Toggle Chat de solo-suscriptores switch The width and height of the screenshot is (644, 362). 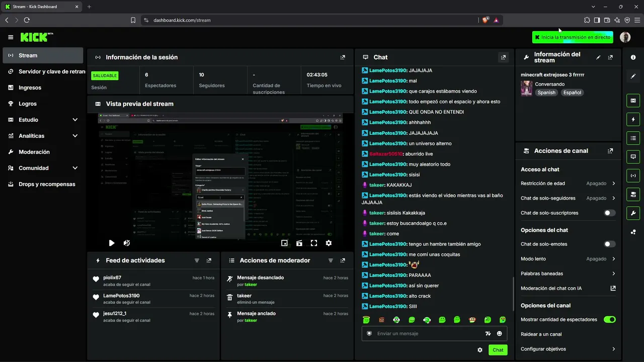(610, 213)
